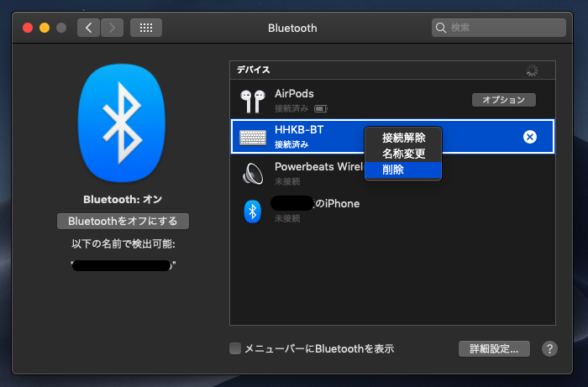Click the AirPods device icon

[x=252, y=101]
